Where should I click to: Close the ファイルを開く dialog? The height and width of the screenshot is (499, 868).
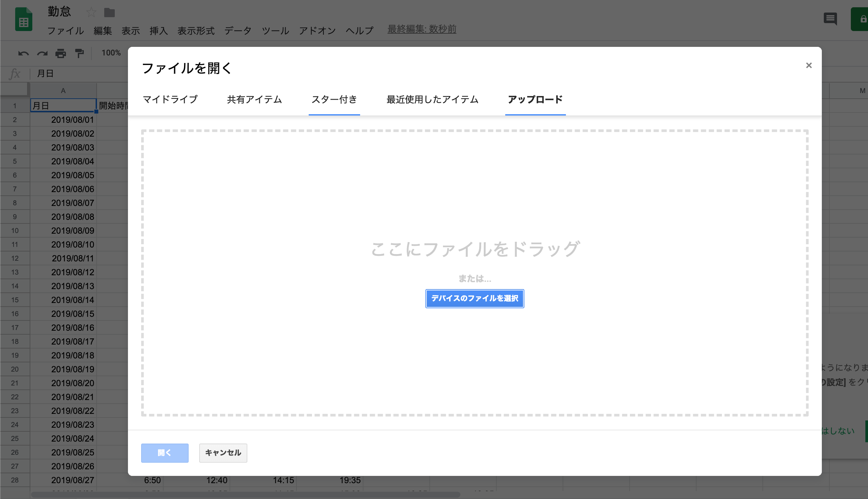point(809,65)
